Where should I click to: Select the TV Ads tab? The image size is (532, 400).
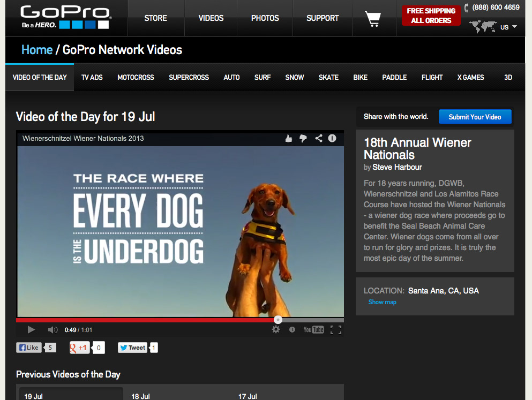click(x=92, y=77)
